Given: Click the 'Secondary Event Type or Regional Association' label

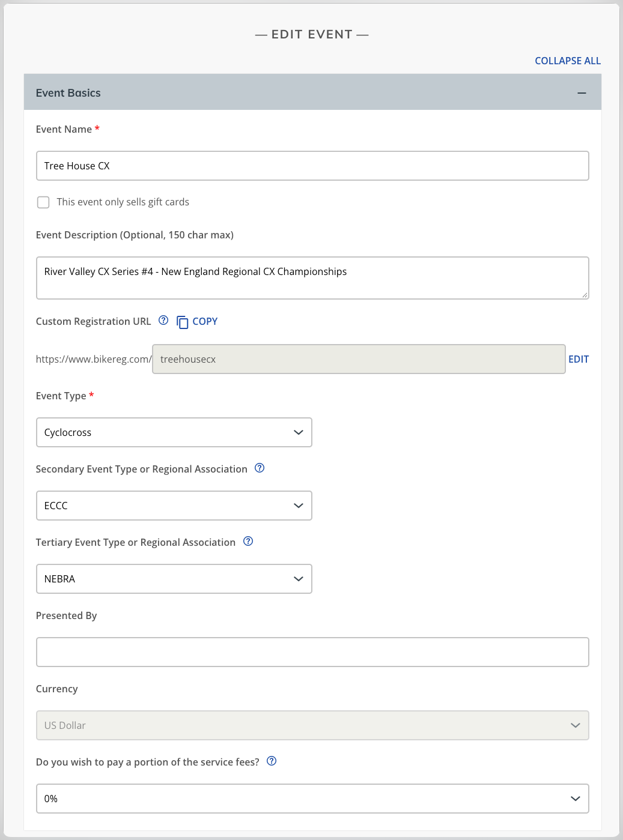Looking at the screenshot, I should [142, 469].
